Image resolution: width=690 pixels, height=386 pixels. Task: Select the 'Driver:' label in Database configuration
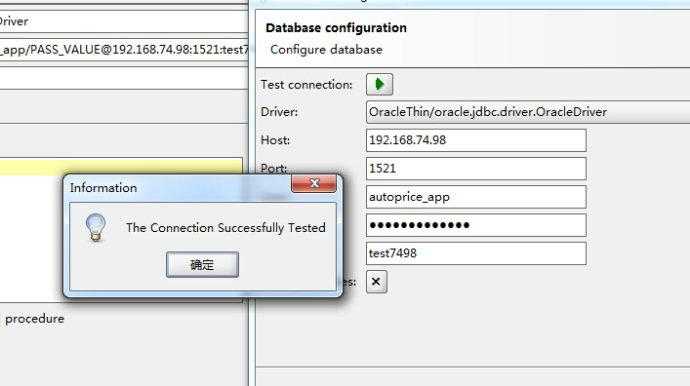[279, 112]
